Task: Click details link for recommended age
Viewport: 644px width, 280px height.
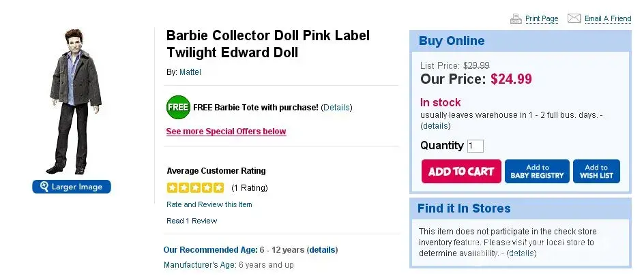Action: (322, 250)
